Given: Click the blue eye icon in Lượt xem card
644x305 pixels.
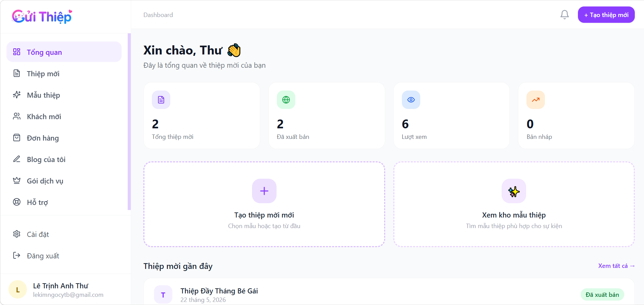Looking at the screenshot, I should coord(411,100).
